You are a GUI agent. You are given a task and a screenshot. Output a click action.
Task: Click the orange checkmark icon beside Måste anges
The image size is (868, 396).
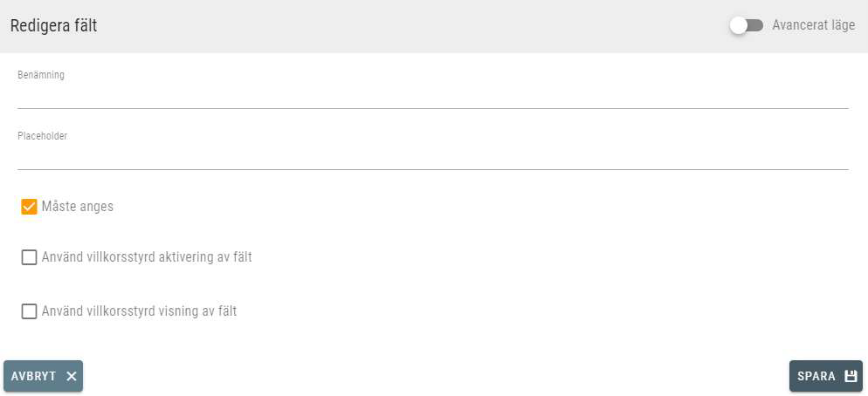pos(29,207)
